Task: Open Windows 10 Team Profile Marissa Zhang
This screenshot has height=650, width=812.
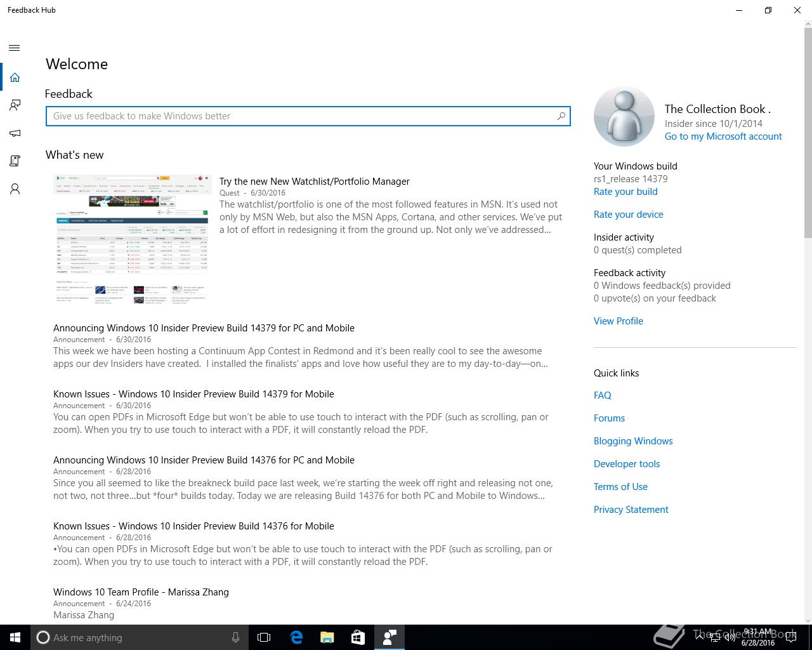Action: [141, 592]
